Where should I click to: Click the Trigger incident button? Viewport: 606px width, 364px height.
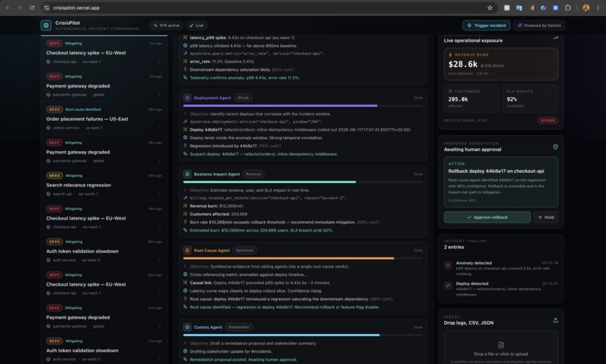tap(486, 26)
